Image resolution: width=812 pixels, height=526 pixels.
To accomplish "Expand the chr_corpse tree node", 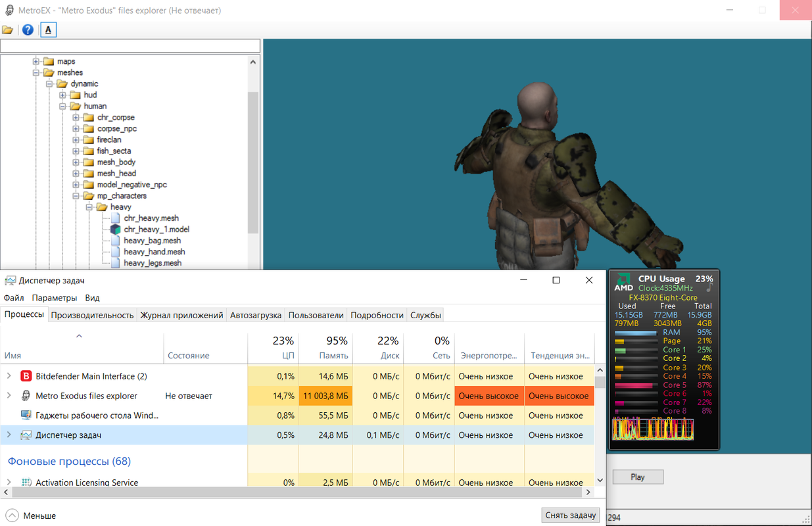I will pyautogui.click(x=76, y=118).
